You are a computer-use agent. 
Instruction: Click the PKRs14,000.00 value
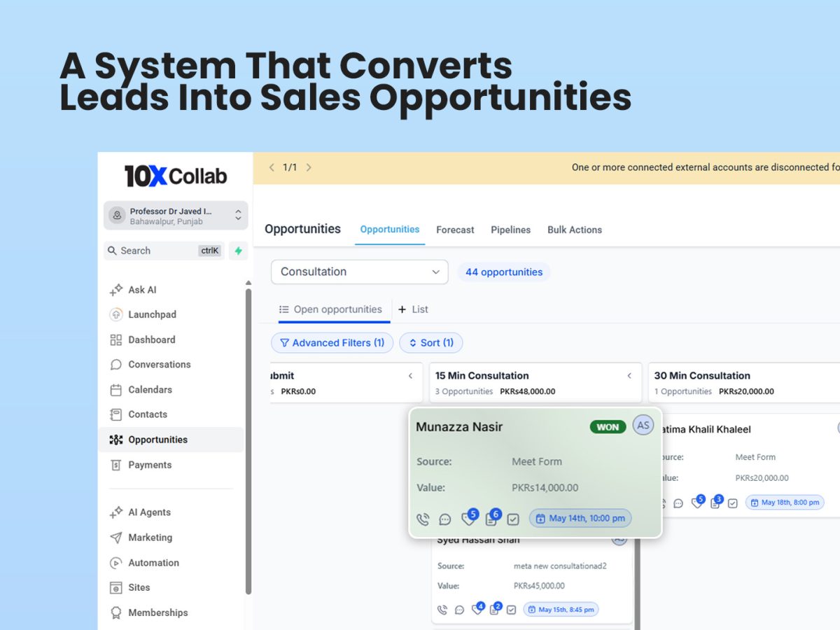click(545, 488)
